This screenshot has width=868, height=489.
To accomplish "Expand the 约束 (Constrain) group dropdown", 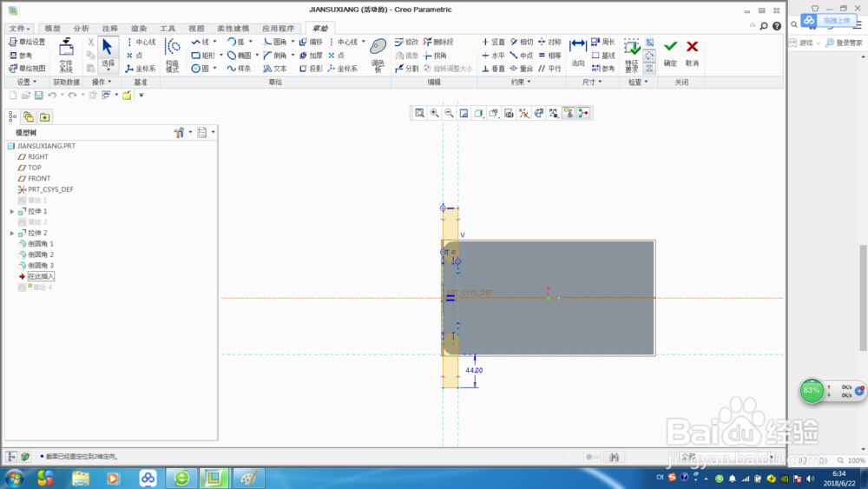I will point(521,82).
